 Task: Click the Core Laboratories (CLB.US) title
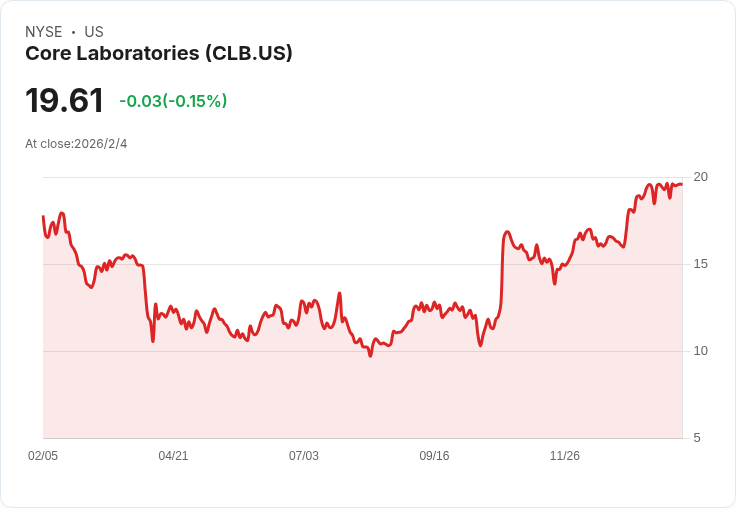point(158,54)
